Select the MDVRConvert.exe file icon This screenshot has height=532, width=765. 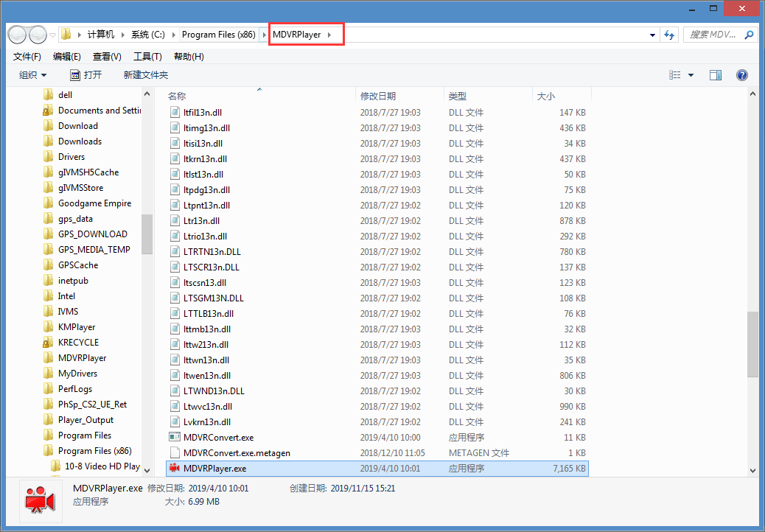174,437
